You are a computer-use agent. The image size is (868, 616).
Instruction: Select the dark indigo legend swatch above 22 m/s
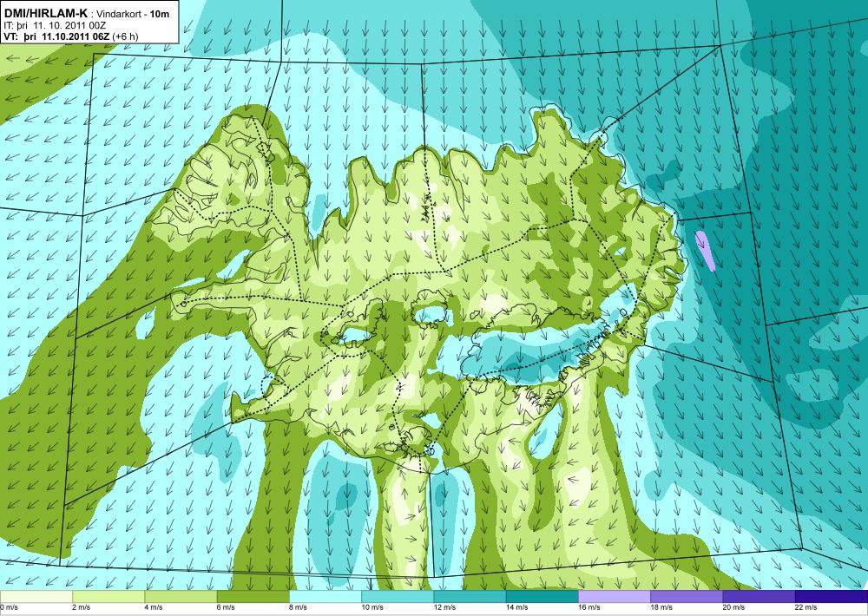coord(832,596)
